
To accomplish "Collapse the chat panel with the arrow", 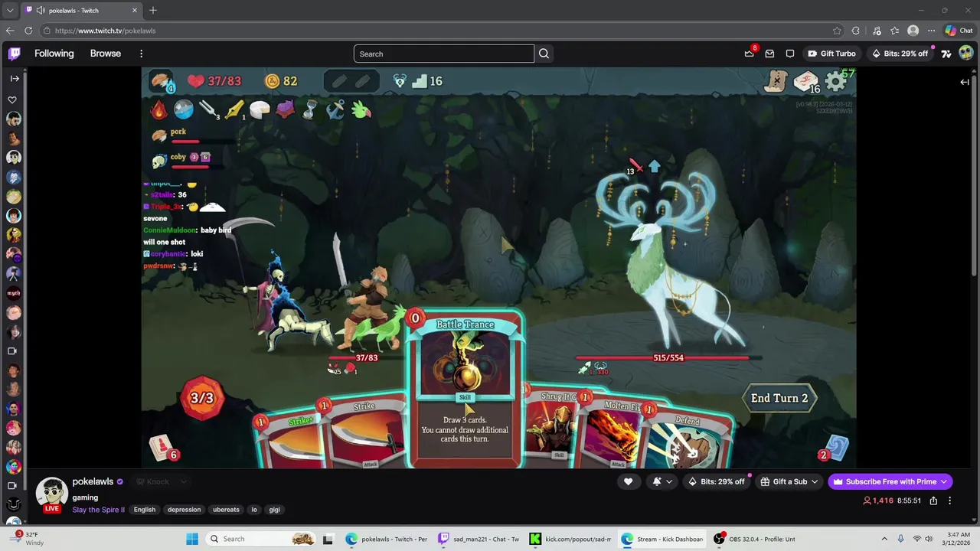I will pyautogui.click(x=965, y=82).
